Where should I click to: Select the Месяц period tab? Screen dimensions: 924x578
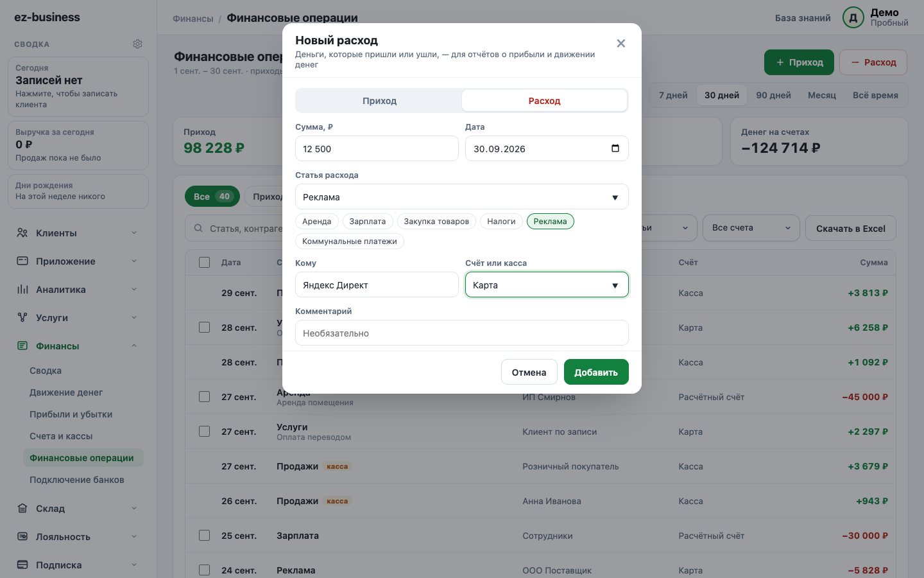pyautogui.click(x=822, y=95)
